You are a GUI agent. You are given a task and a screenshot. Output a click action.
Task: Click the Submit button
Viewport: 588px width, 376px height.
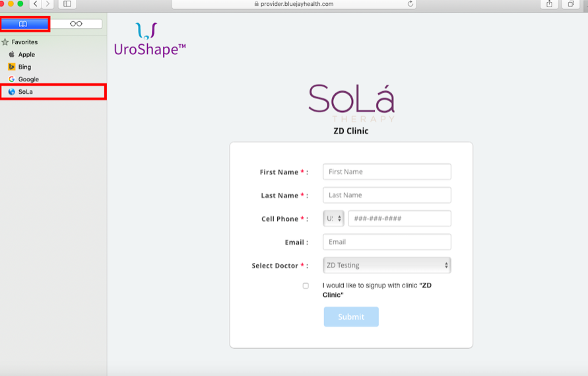[351, 317]
